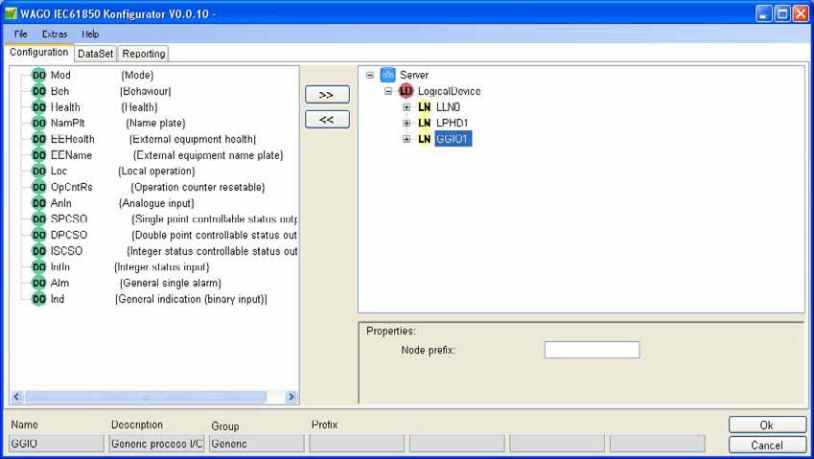Viewport: 814px width, 459px height.
Task: Select the SPCSO data object label
Action: tap(69, 219)
